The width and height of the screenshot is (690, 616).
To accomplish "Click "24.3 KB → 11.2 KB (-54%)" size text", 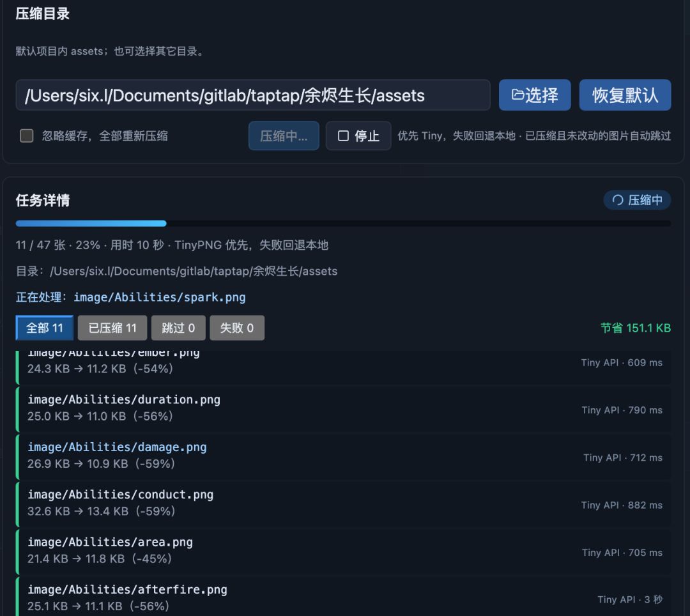I will coord(100,369).
